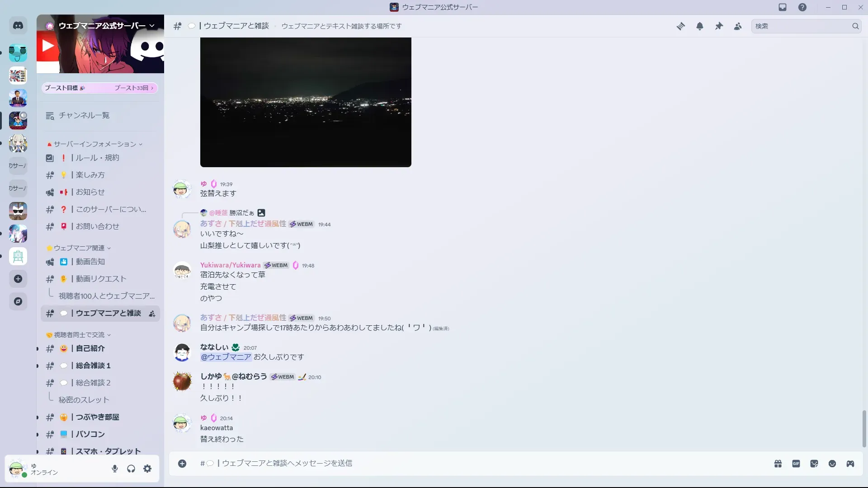
Task: Open notification settings bell icon
Action: click(700, 26)
